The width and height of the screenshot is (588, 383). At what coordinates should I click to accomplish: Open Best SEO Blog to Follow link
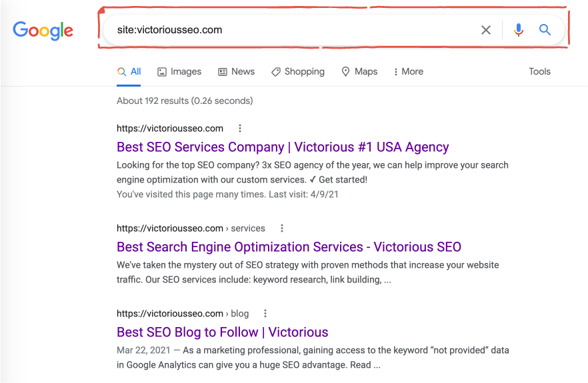point(222,332)
